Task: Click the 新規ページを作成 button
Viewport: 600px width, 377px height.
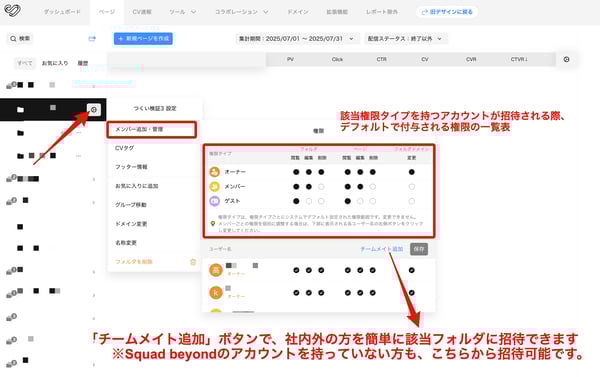Action: pos(143,39)
